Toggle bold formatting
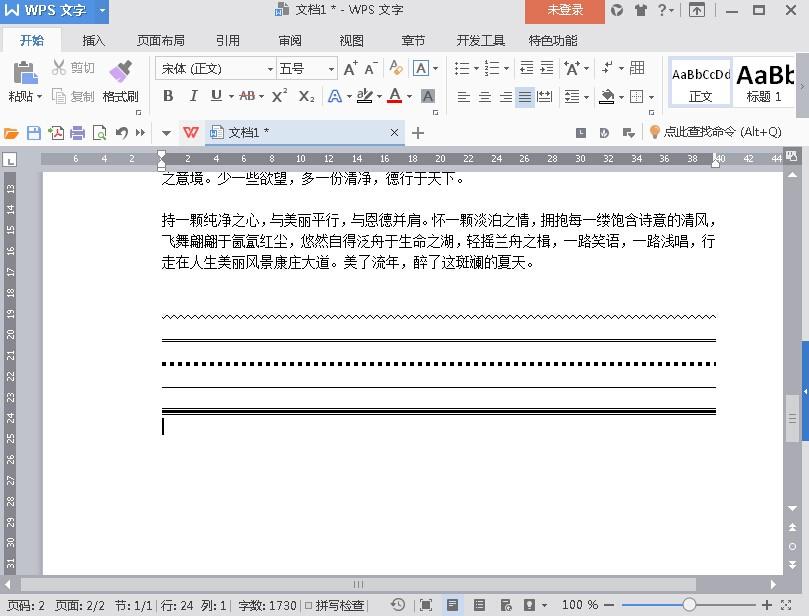 pos(168,96)
